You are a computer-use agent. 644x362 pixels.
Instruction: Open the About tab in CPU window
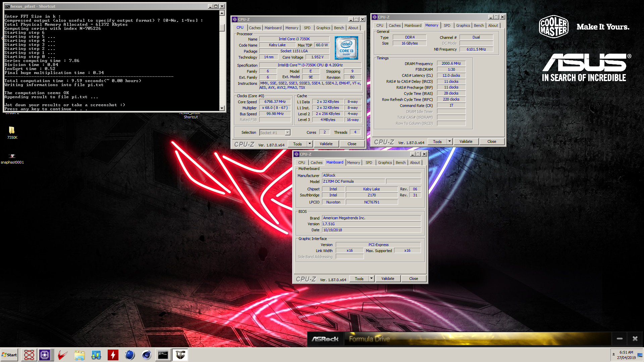[x=353, y=28]
